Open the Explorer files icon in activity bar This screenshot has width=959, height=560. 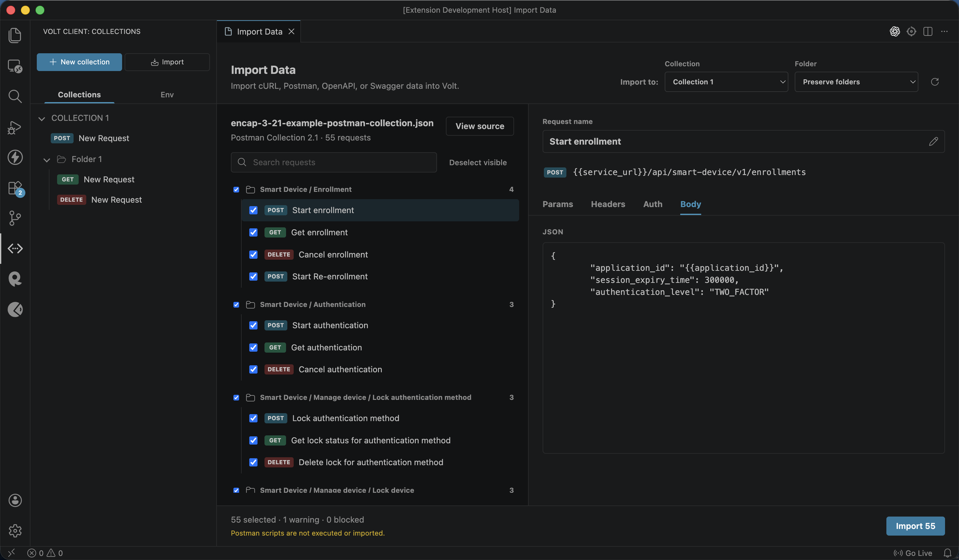pos(15,35)
